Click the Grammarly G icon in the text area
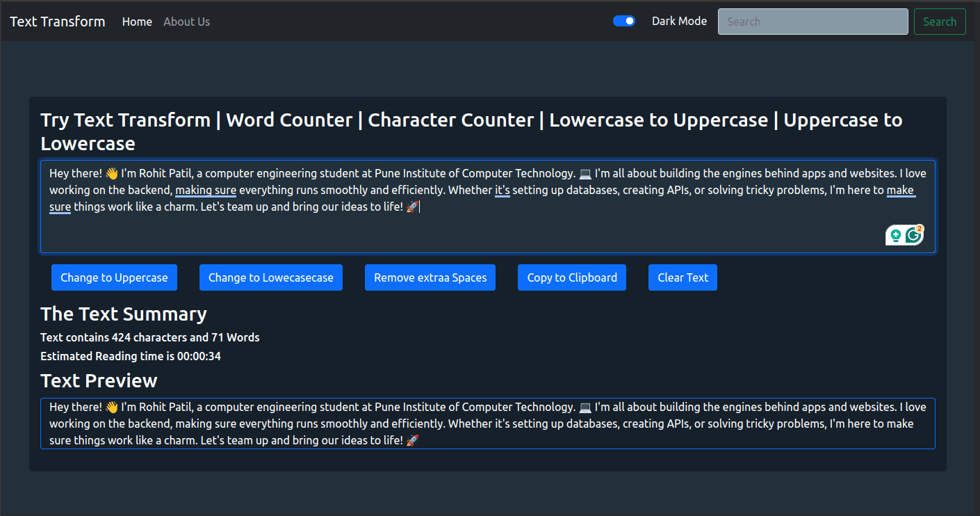Image resolution: width=980 pixels, height=516 pixels. point(913,236)
